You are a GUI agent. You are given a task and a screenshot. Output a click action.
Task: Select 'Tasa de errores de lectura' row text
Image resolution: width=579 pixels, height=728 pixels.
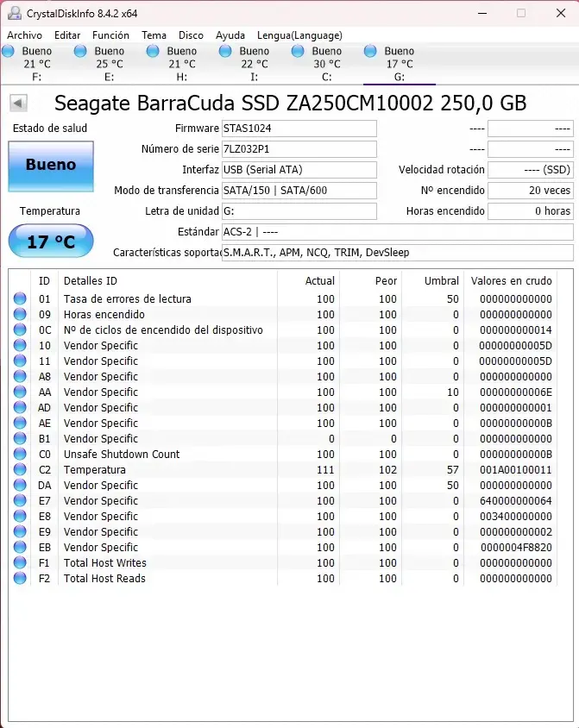(127, 299)
